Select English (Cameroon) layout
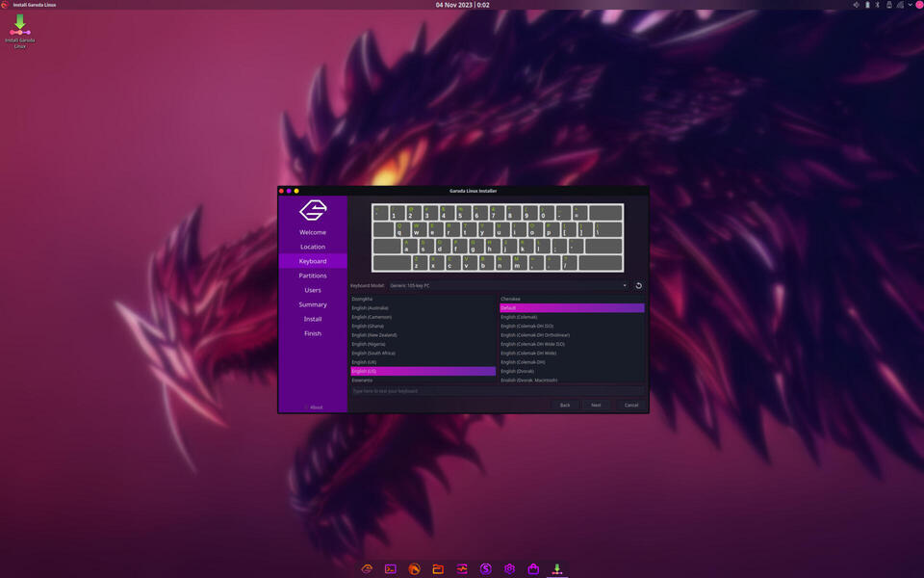Screen dimensions: 924x578 pos(423,317)
